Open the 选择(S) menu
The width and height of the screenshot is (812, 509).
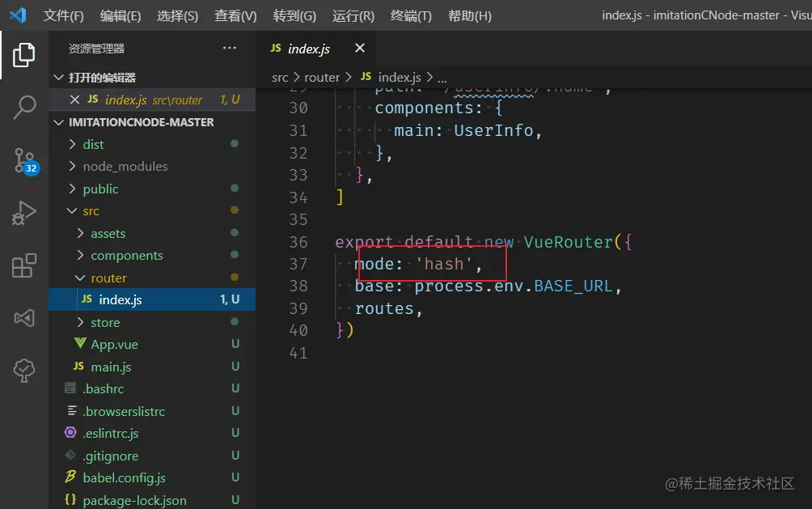point(178,15)
